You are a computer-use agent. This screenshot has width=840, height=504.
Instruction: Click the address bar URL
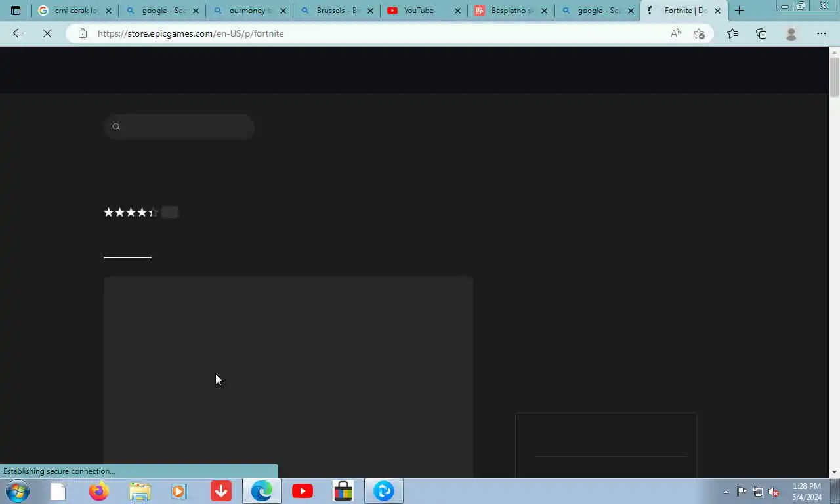pos(191,33)
